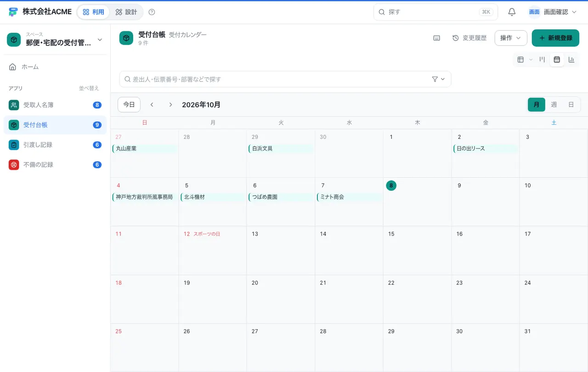The height and width of the screenshot is (372, 588).
Task: Open the ミナト商会 calendar event
Action: click(350, 197)
